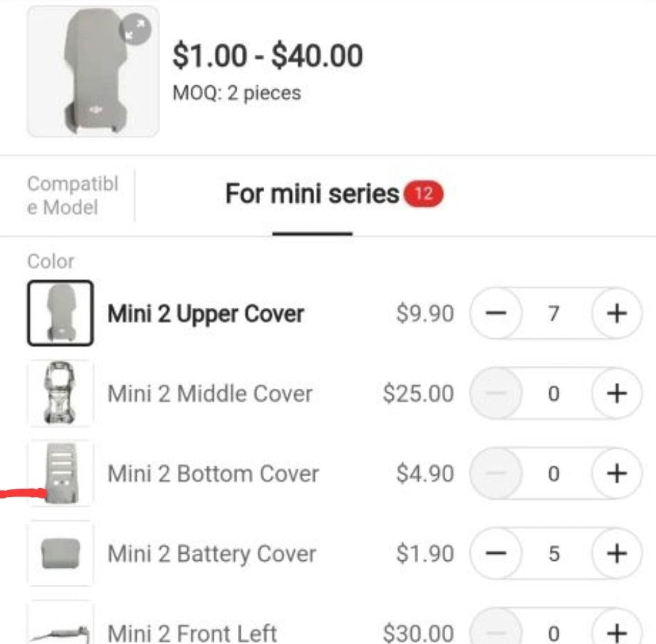Screen dimensions: 656x644
Task: Select Mini 2 Bottom Cover thumbnail
Action: click(x=60, y=473)
